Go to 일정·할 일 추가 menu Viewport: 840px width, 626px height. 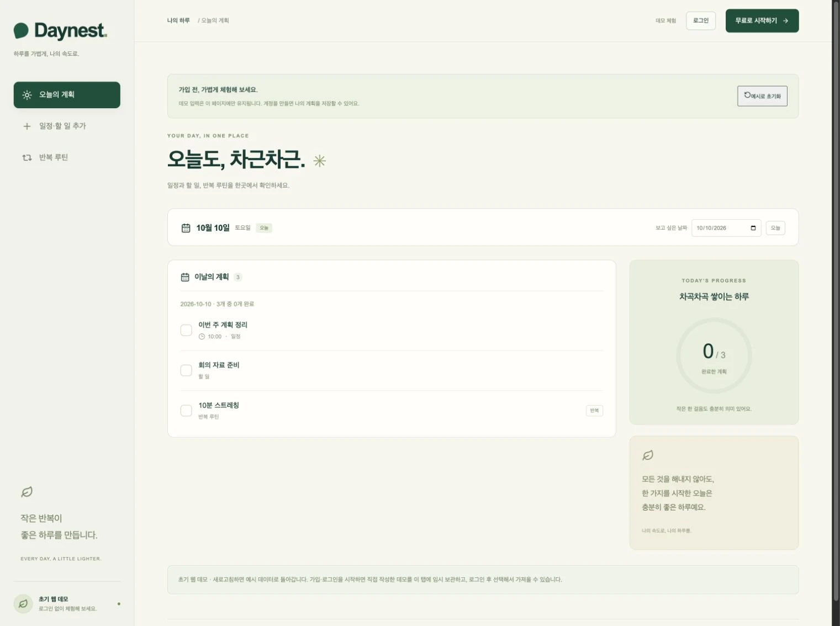click(x=67, y=126)
